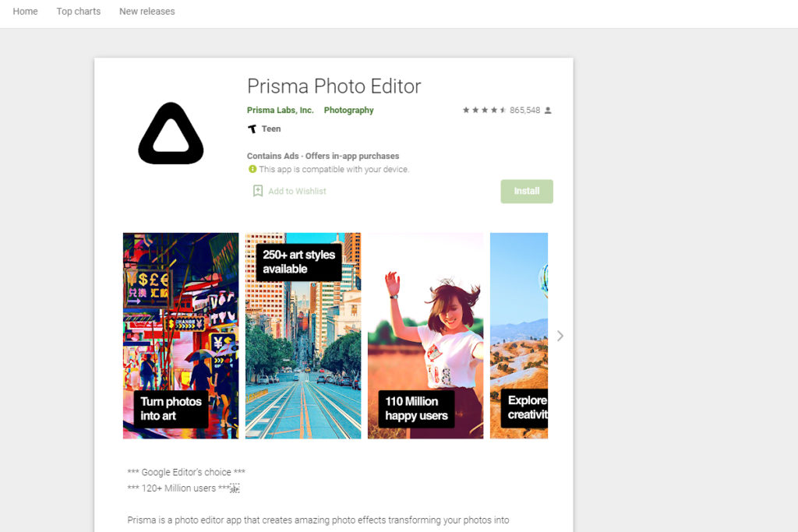Click the Teen rating label

(270, 129)
